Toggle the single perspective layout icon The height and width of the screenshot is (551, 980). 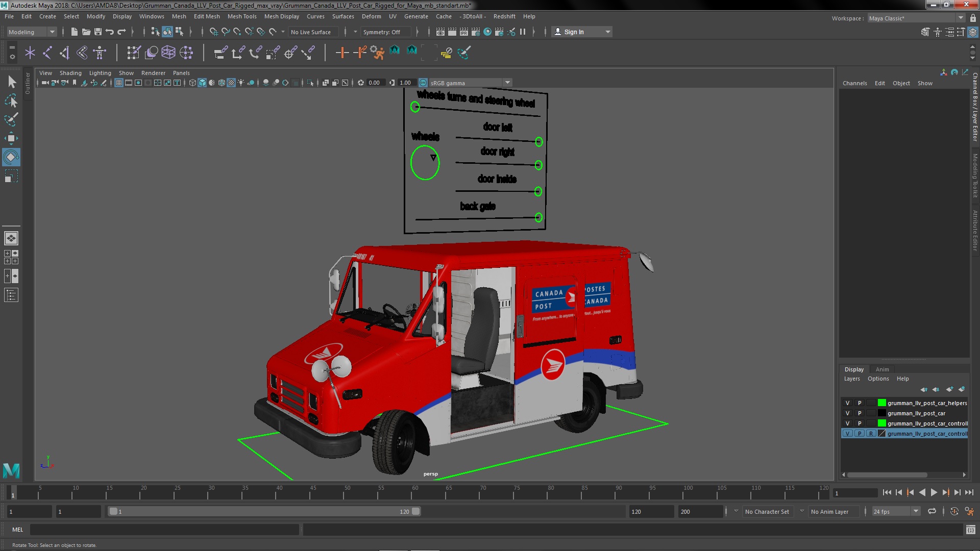coord(11,238)
